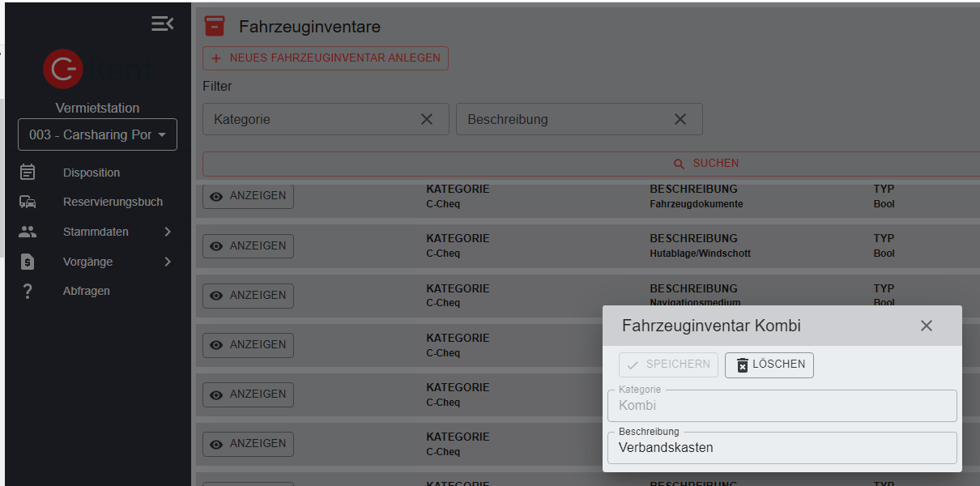Click the red archive box icon

[214, 26]
